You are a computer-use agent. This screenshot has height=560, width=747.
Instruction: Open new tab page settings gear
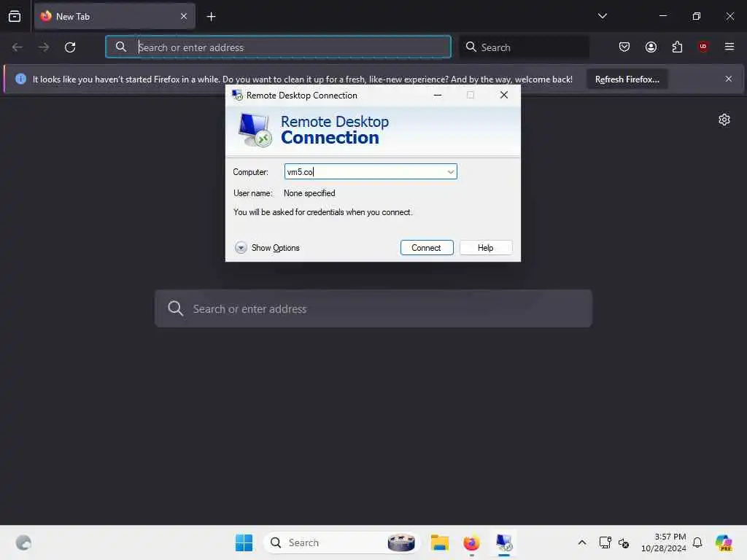tap(724, 120)
